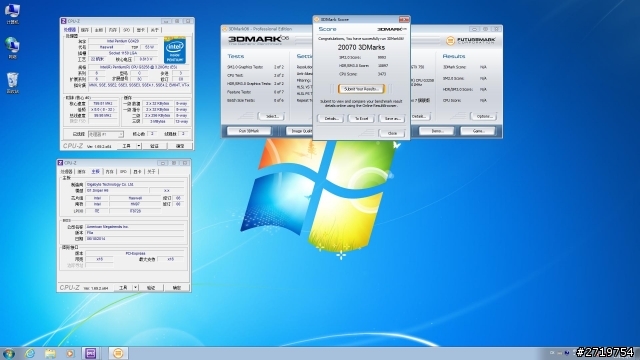Click the Futuremark Corporation logo in 3DMark06
The width and height of the screenshot is (640, 360).
470,40
